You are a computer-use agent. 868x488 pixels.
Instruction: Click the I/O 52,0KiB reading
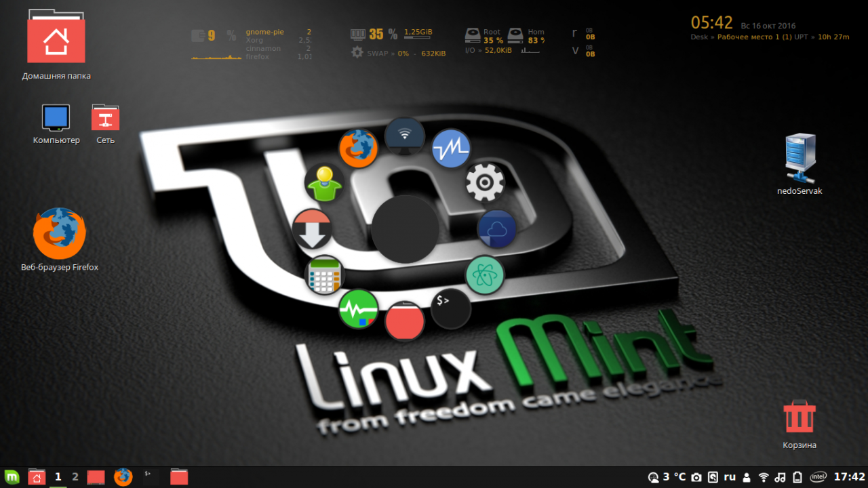(488, 50)
